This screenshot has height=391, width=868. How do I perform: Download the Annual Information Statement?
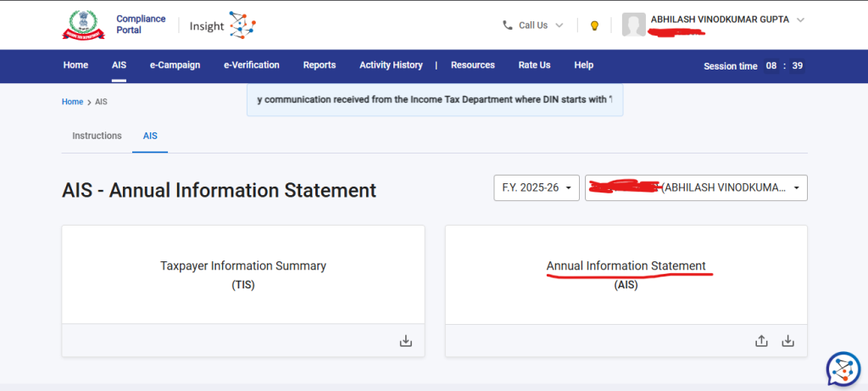787,341
